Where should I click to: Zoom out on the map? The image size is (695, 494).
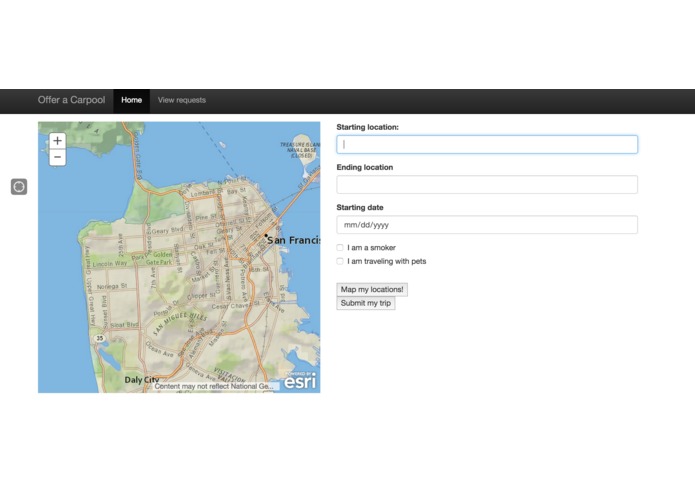57,157
